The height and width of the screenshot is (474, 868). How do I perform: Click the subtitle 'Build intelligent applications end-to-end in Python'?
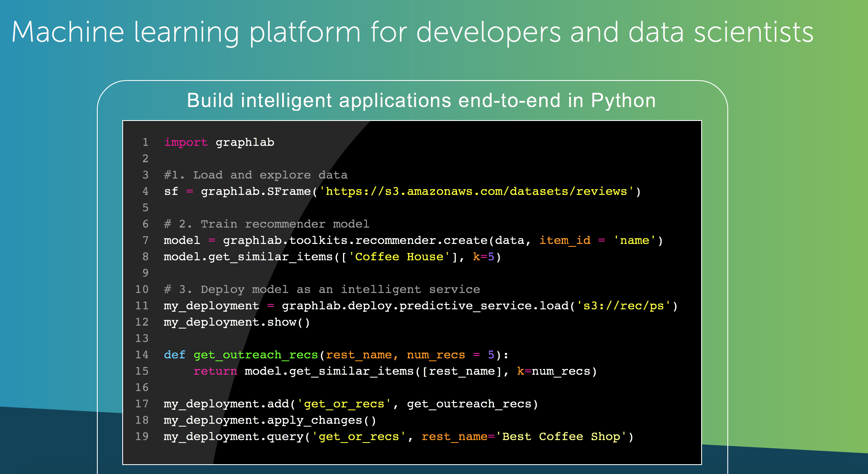(421, 101)
